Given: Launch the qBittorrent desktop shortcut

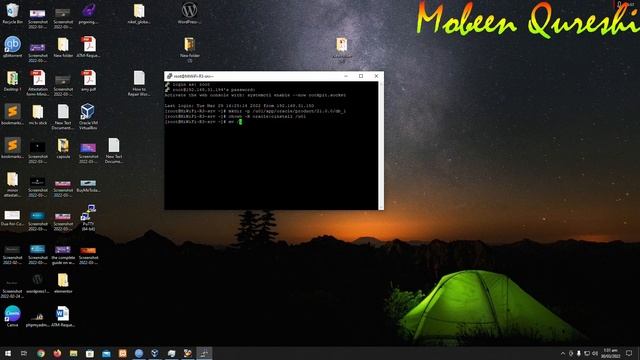Looking at the screenshot, I should click(x=12, y=47).
